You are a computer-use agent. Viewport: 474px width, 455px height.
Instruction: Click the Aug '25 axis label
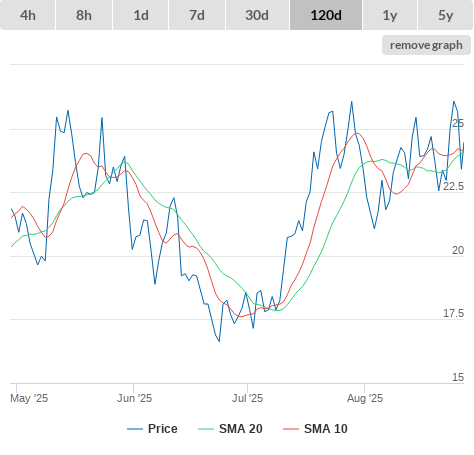(x=365, y=398)
